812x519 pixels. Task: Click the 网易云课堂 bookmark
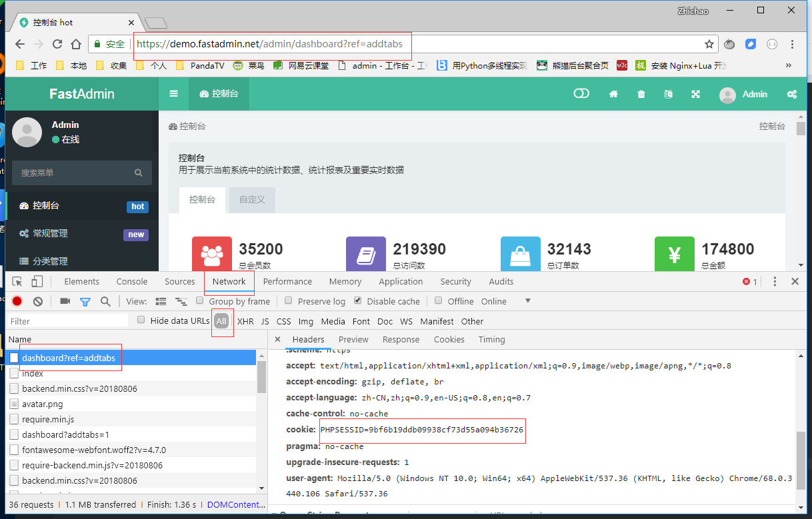(x=301, y=65)
